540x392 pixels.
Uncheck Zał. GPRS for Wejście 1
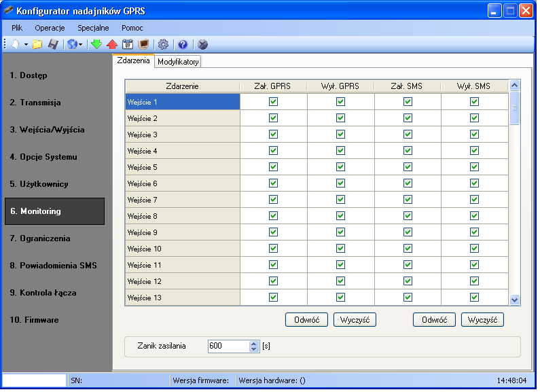(x=274, y=102)
